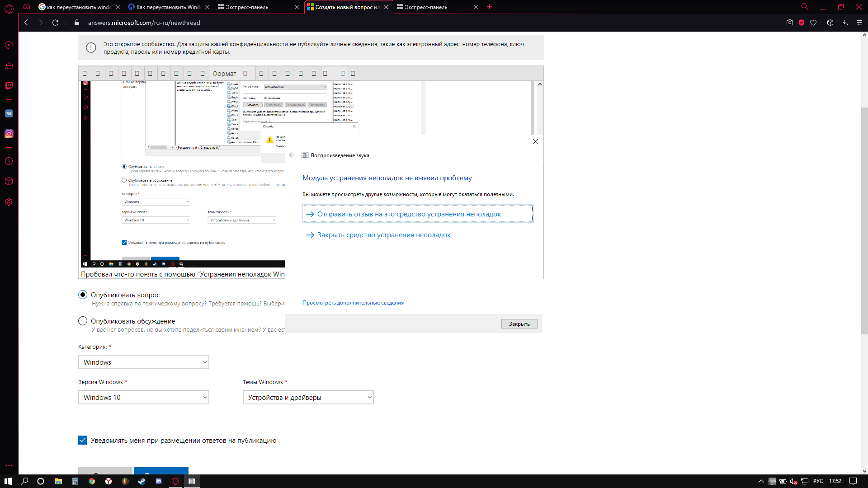This screenshot has height=488, width=868.
Task: Open the Twitch sidebar panel
Action: 9,86
